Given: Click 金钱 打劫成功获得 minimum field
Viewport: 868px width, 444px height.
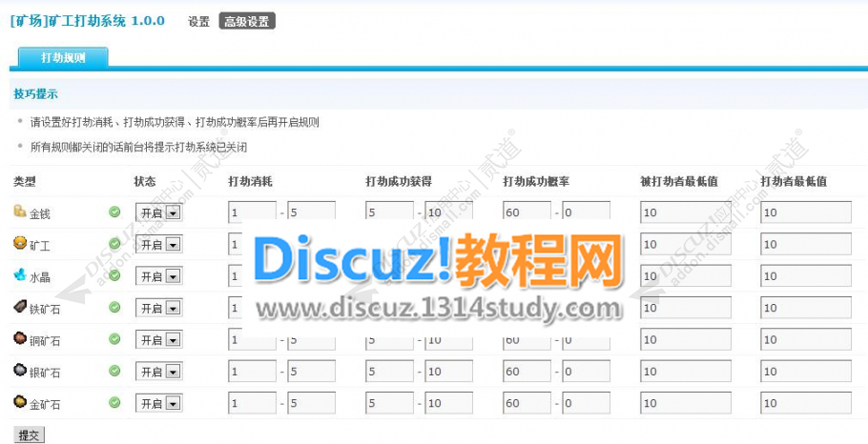Looking at the screenshot, I should pyautogui.click(x=389, y=212).
